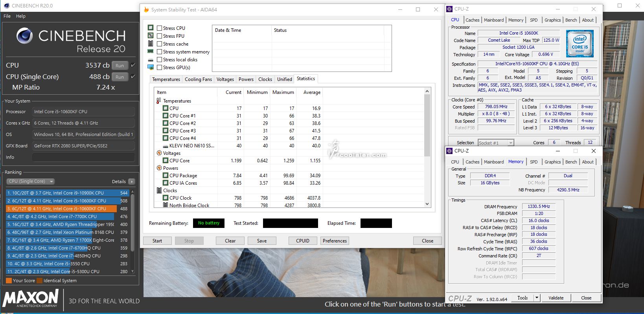Screen dimensions: 644x314
Task: Open SPD tab in lower CPU-Z window
Action: (x=534, y=162)
